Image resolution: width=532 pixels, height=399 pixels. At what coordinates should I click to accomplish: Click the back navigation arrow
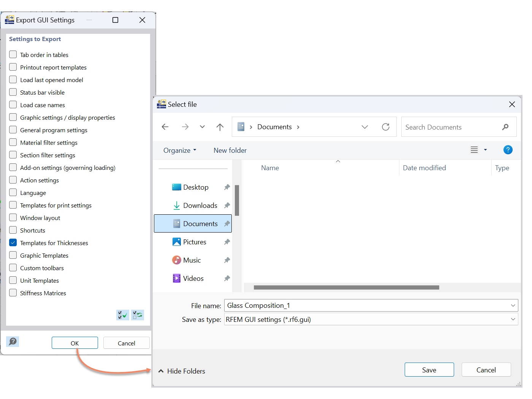[x=165, y=127]
